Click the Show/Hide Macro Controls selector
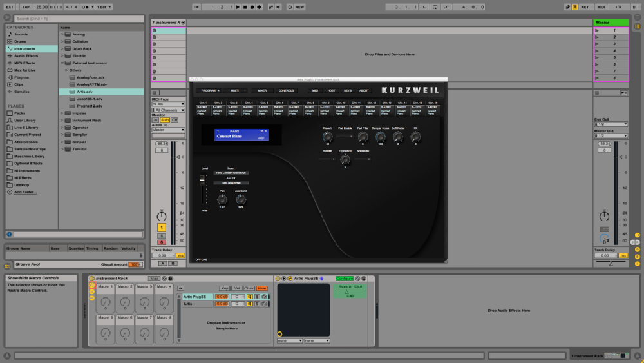Viewport: 644px width, 363px height. pyautogui.click(x=91, y=285)
